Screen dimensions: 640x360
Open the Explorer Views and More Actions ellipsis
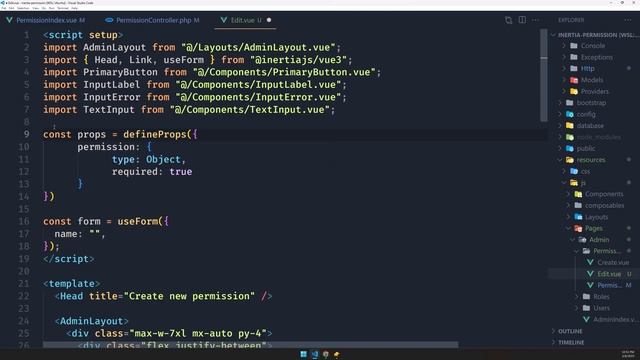(627, 20)
